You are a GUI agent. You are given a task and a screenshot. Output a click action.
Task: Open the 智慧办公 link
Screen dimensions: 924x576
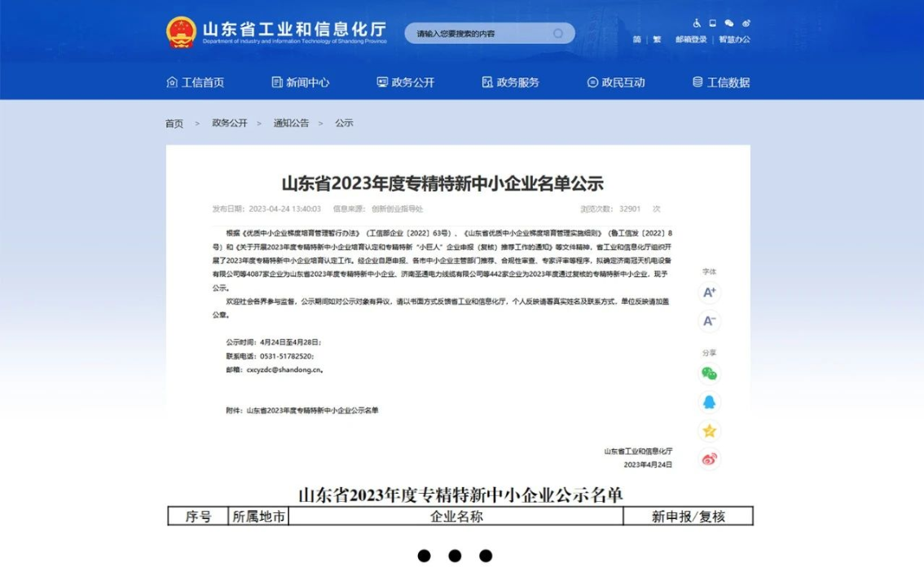734,39
